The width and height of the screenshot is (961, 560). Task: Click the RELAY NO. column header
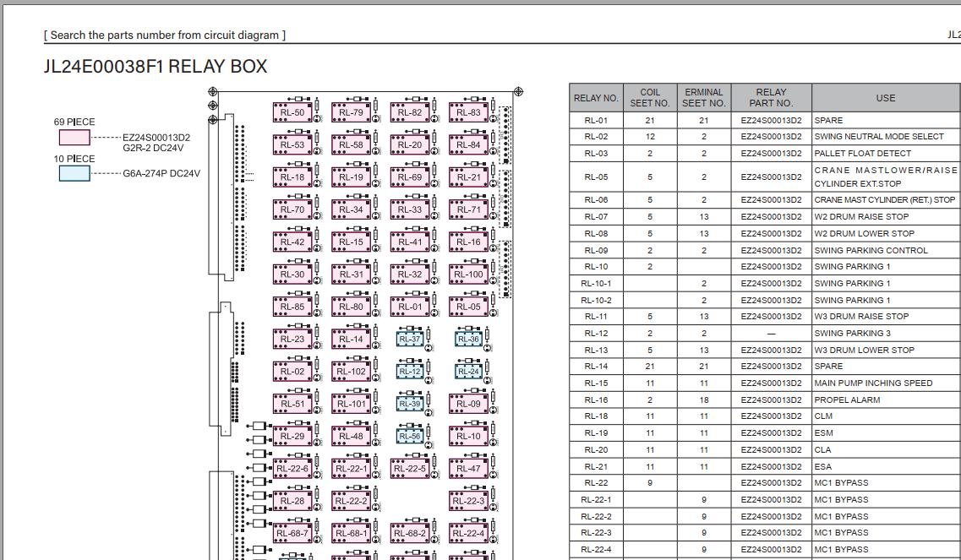597,98
